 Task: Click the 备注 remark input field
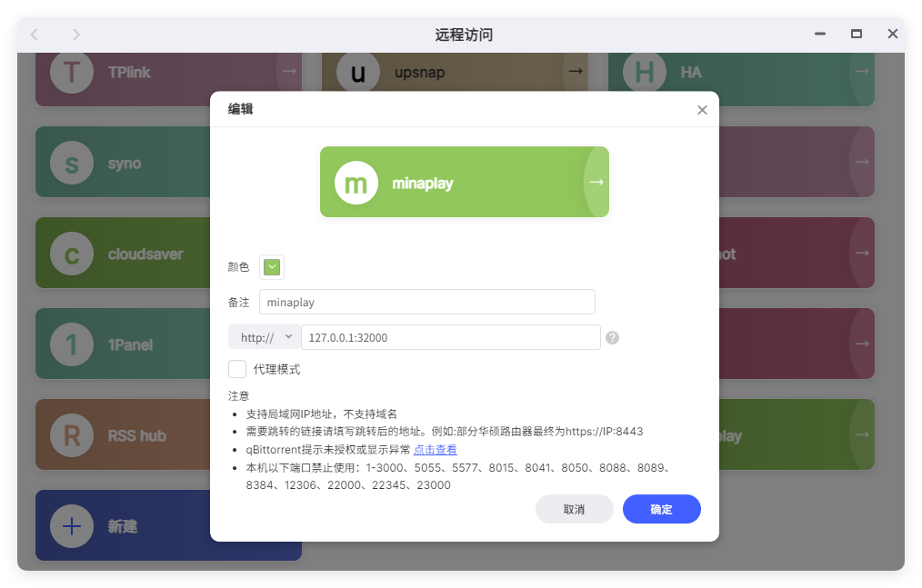coord(427,302)
